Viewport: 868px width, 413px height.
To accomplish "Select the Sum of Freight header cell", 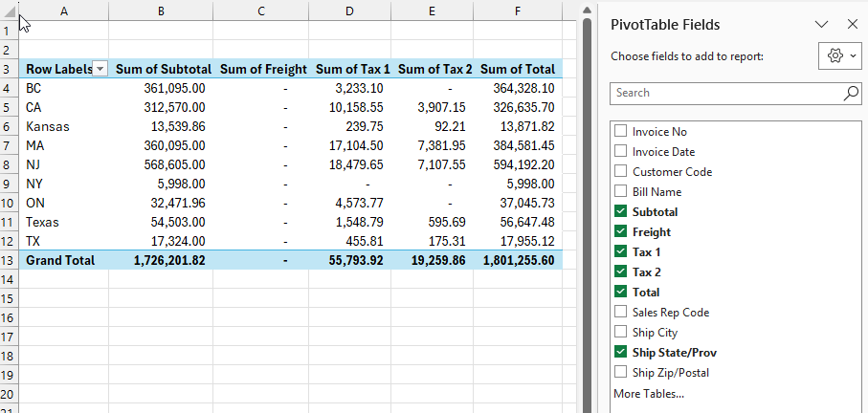I will pyautogui.click(x=260, y=69).
